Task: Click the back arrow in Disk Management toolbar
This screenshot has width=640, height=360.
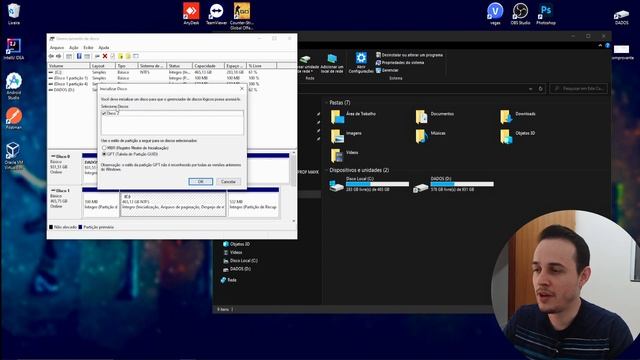Action: [x=51, y=56]
